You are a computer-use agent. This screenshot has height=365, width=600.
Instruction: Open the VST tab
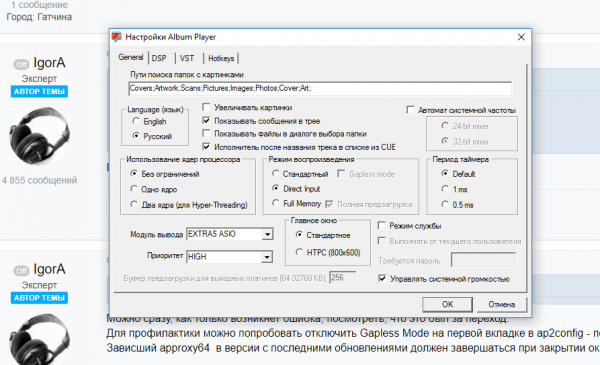[x=187, y=58]
